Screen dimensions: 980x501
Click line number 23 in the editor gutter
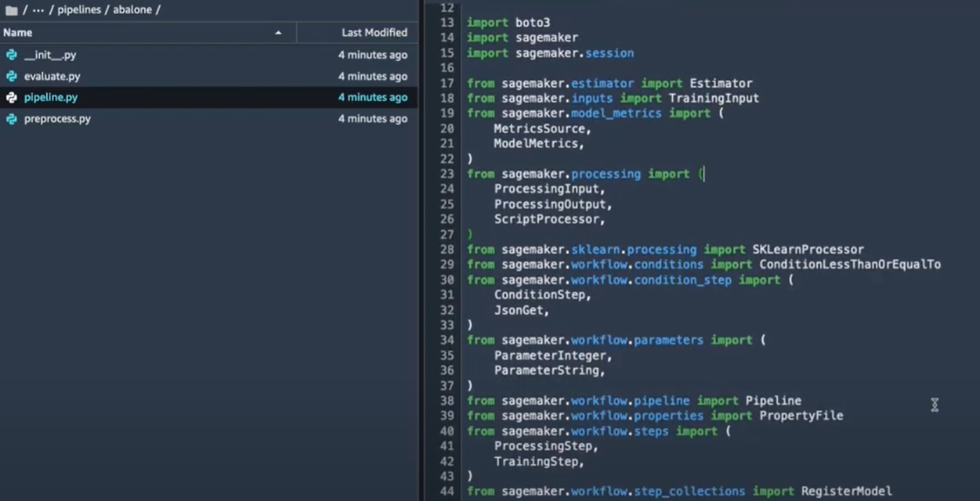click(x=447, y=175)
